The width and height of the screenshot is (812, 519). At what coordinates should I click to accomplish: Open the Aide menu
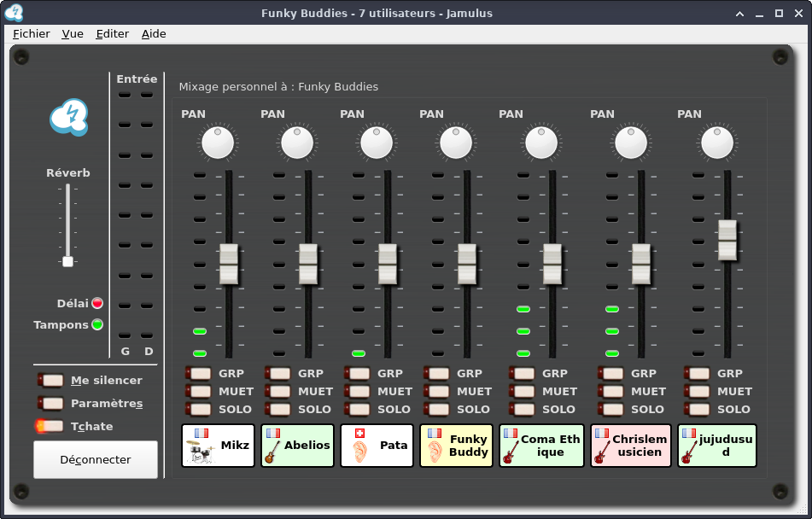pyautogui.click(x=154, y=33)
